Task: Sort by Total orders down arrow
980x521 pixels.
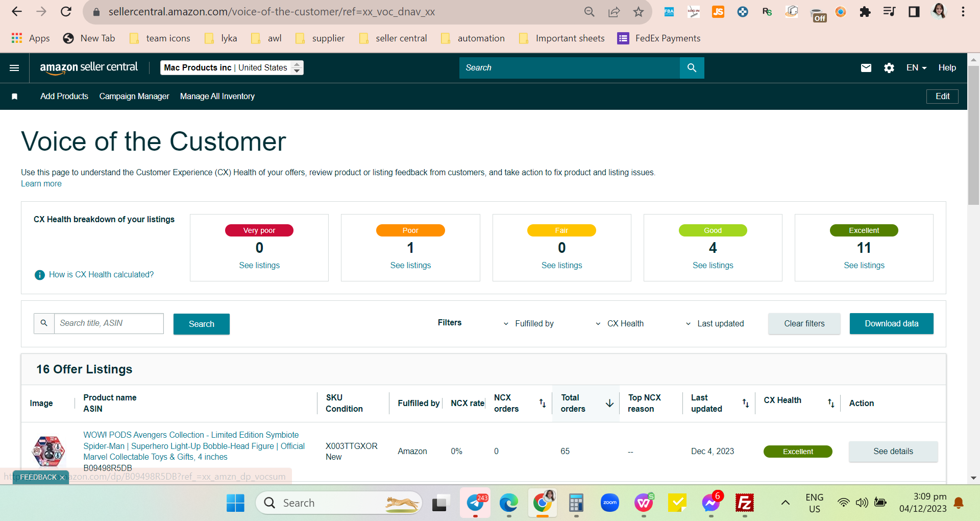Action: pyautogui.click(x=609, y=404)
